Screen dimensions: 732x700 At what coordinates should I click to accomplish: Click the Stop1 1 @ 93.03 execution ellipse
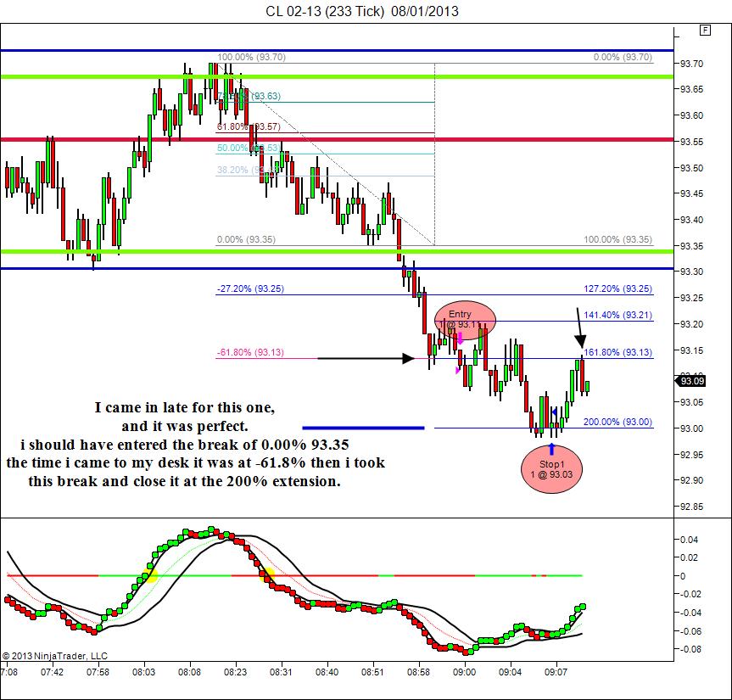pos(552,469)
